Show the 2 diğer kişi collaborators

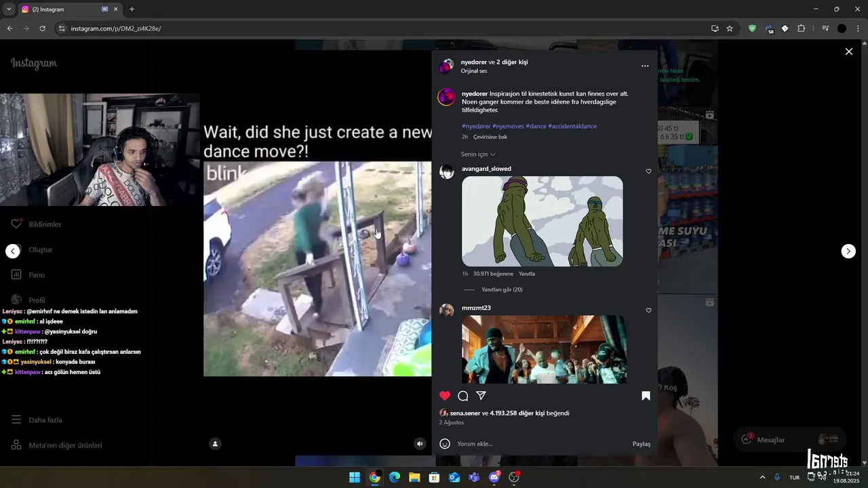pos(512,62)
